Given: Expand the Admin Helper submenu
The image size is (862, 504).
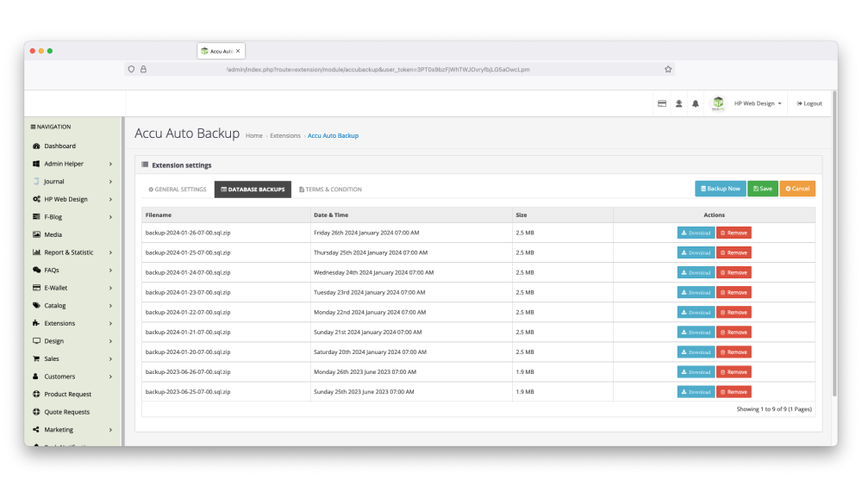Looking at the screenshot, I should pyautogui.click(x=110, y=164).
